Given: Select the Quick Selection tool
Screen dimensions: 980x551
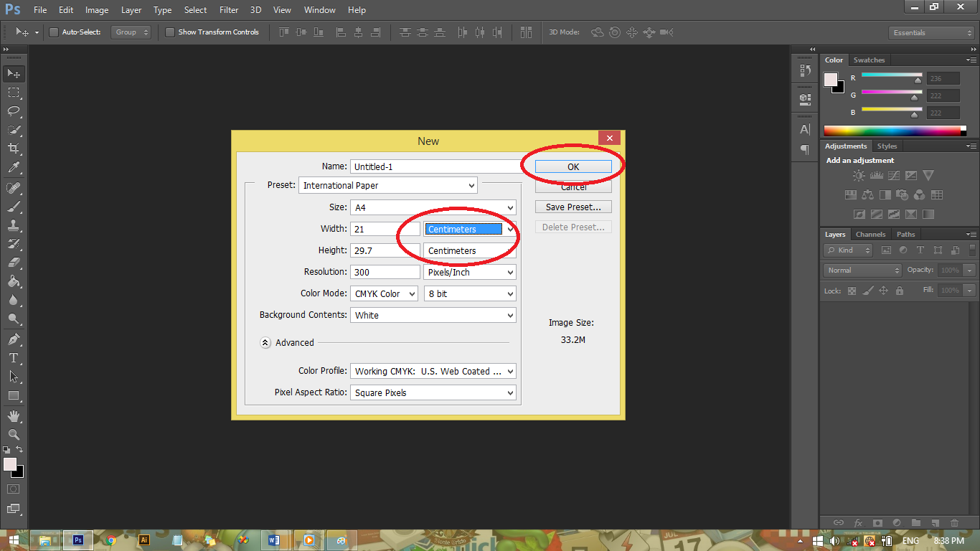Looking at the screenshot, I should [14, 130].
